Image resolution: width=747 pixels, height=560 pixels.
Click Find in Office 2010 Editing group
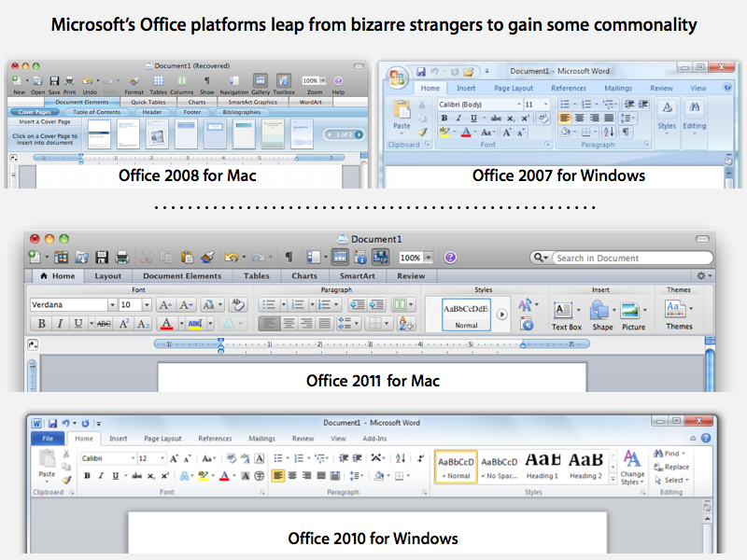(669, 454)
